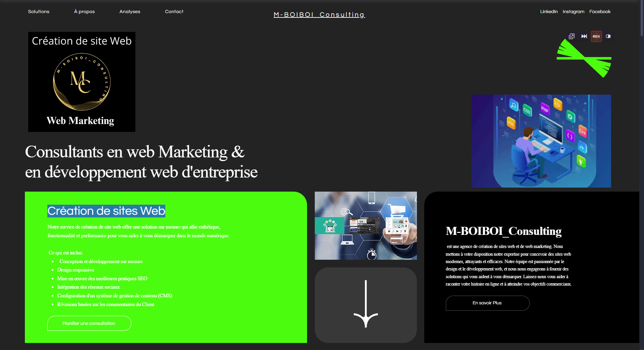Open the Solutions menu
Viewport: 644px width, 350px height.
pos(38,11)
